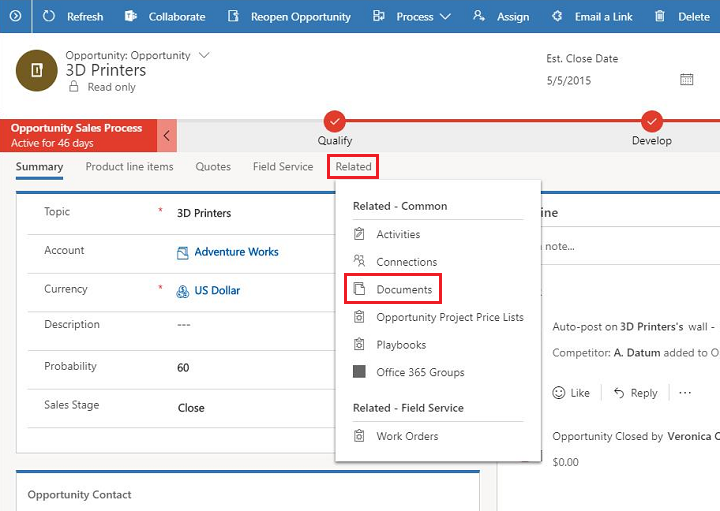Image resolution: width=720 pixels, height=511 pixels.
Task: Click the Reopen Opportunity icon
Action: tap(233, 16)
